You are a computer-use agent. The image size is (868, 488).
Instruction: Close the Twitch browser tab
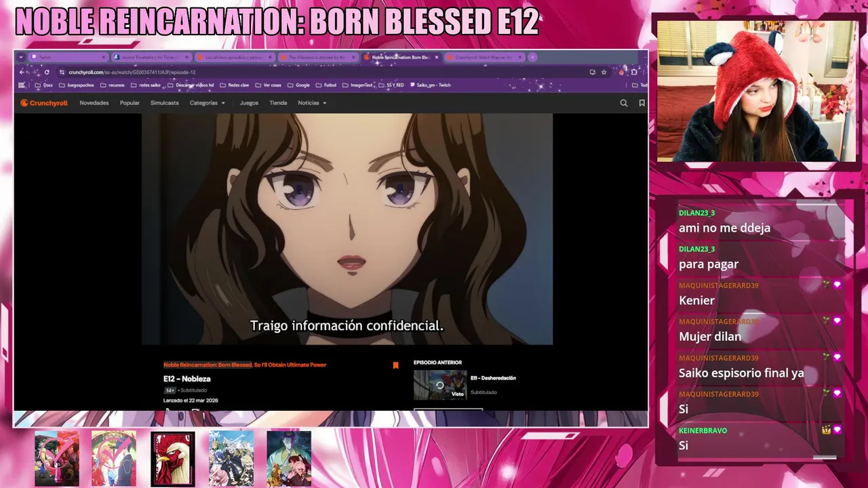pos(104,58)
